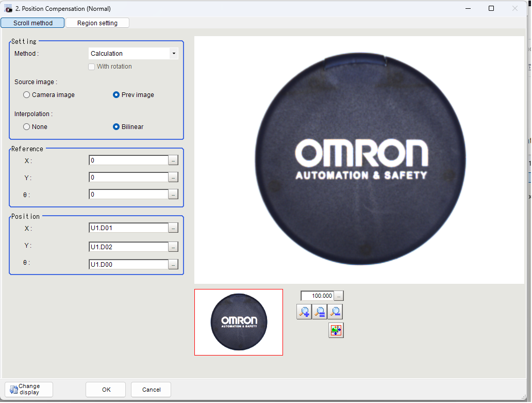The image size is (532, 403).
Task: Click the image display switch icon
Action: [336, 330]
